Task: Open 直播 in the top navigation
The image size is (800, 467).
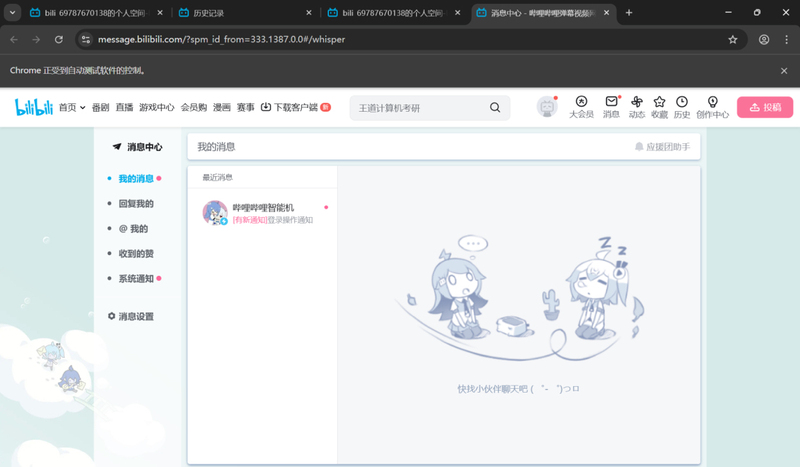Action: click(x=124, y=107)
